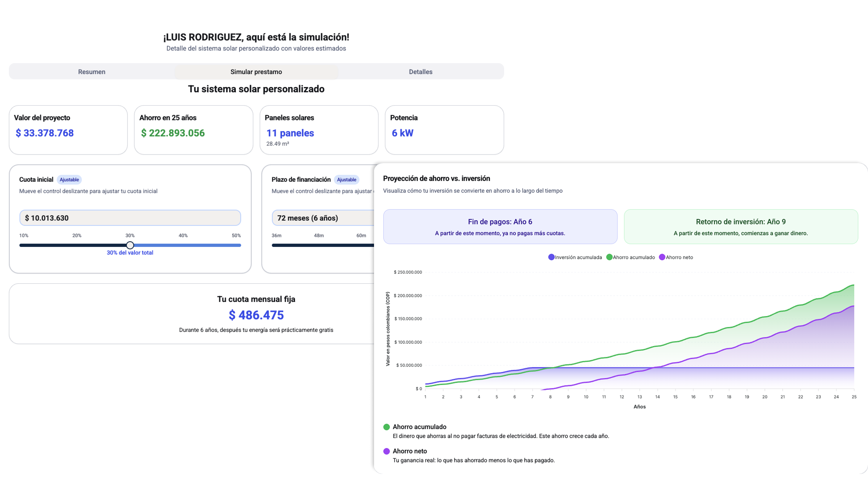Click the Ajustable badge beside Cuota inicial

click(x=69, y=180)
